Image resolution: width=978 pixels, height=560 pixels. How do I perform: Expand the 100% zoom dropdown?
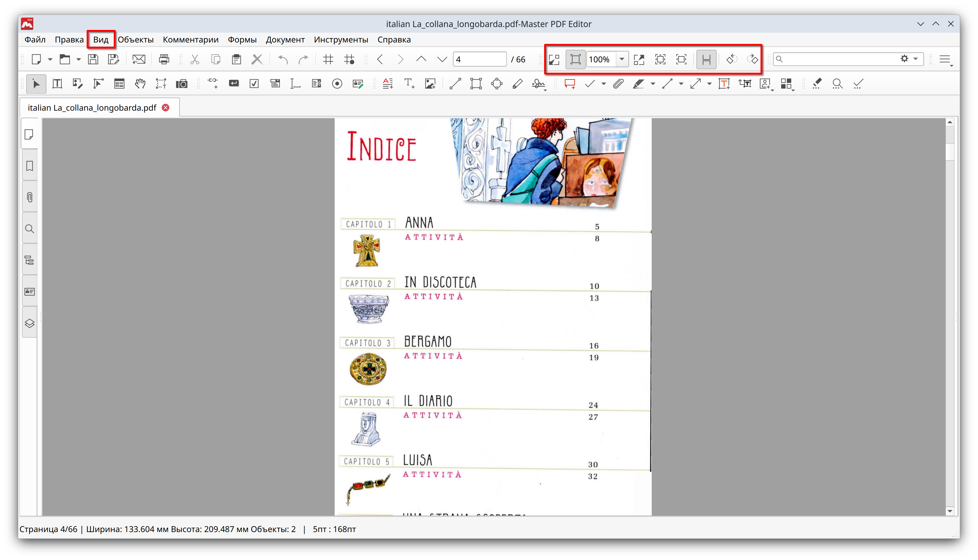tap(622, 59)
